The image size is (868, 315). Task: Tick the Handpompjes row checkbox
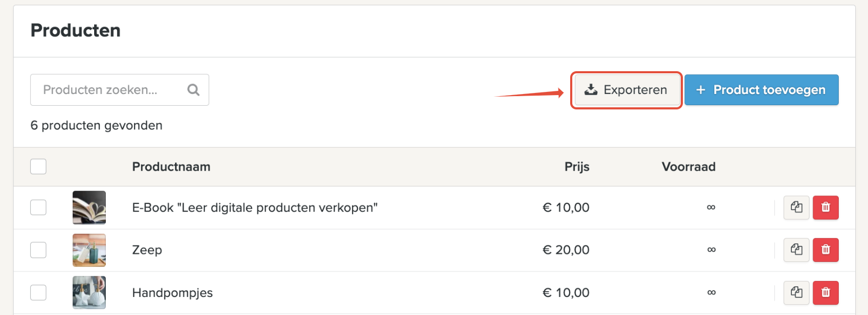38,293
